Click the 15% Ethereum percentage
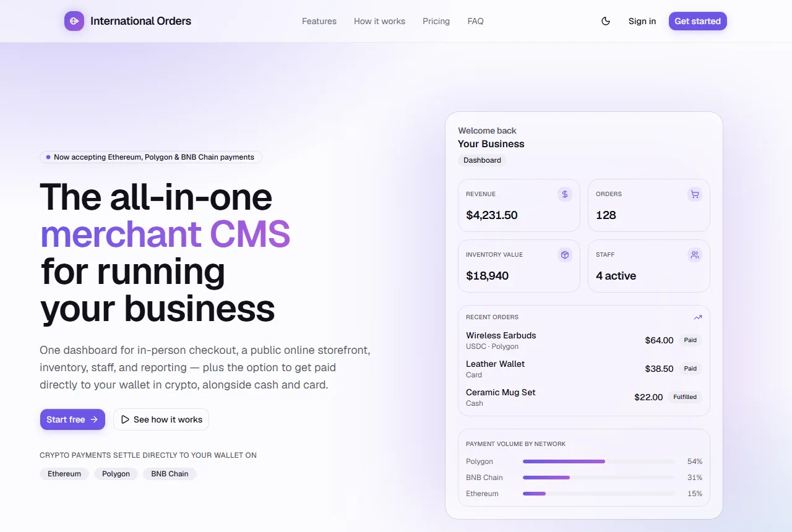Viewport: 792px width, 532px height. (695, 494)
